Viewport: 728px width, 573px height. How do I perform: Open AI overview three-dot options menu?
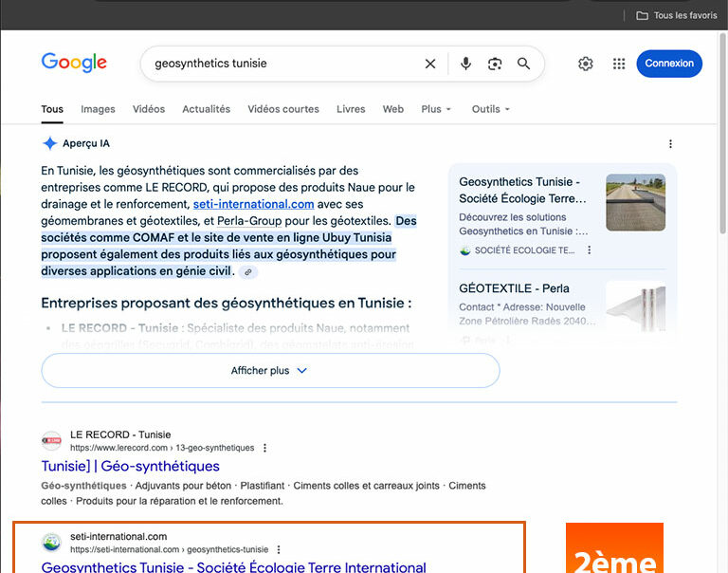pyautogui.click(x=670, y=144)
